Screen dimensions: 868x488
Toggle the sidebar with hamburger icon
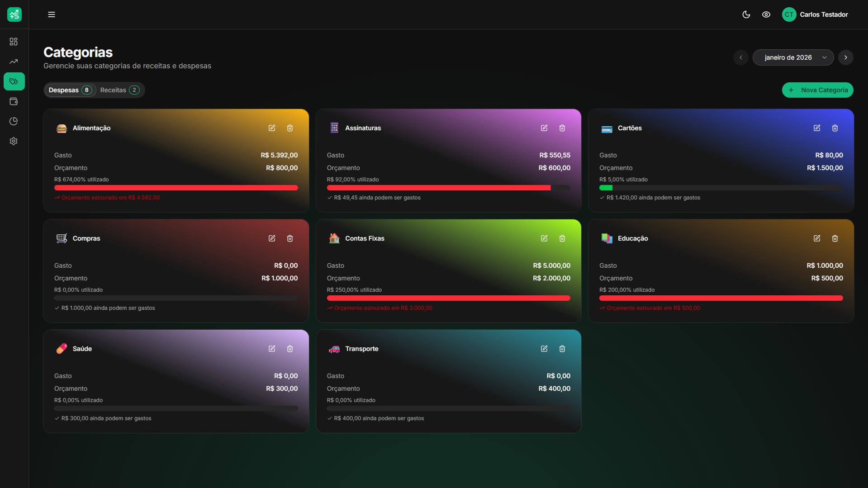pos(52,14)
